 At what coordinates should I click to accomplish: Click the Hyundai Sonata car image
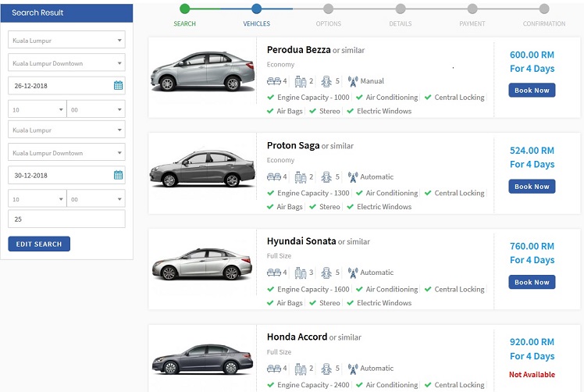point(202,263)
